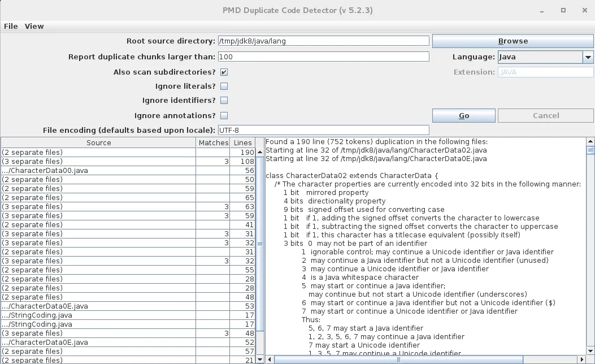
Task: Open the Language dropdown
Action: tap(588, 57)
